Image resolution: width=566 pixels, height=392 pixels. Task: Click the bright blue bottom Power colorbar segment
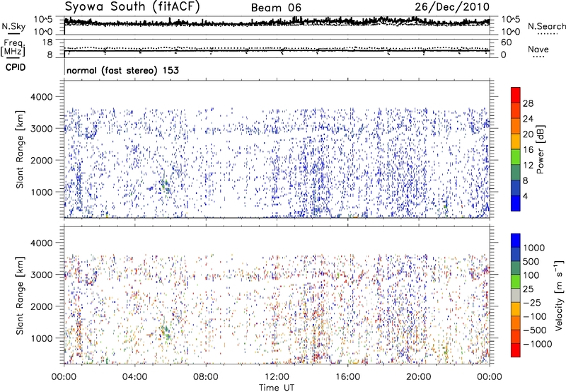(516, 203)
